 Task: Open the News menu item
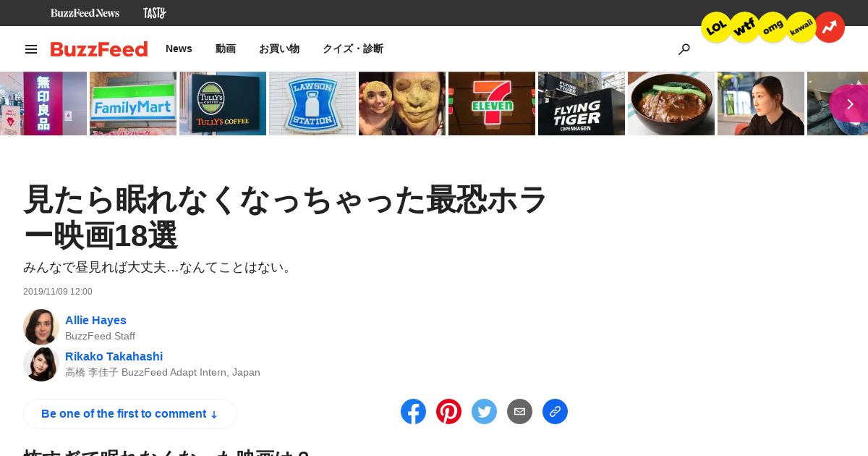(179, 48)
